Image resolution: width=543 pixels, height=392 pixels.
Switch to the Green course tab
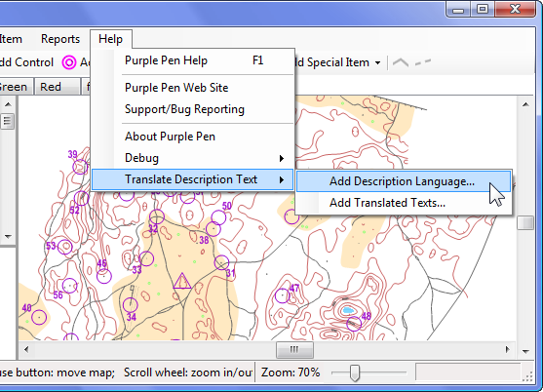[x=16, y=87]
